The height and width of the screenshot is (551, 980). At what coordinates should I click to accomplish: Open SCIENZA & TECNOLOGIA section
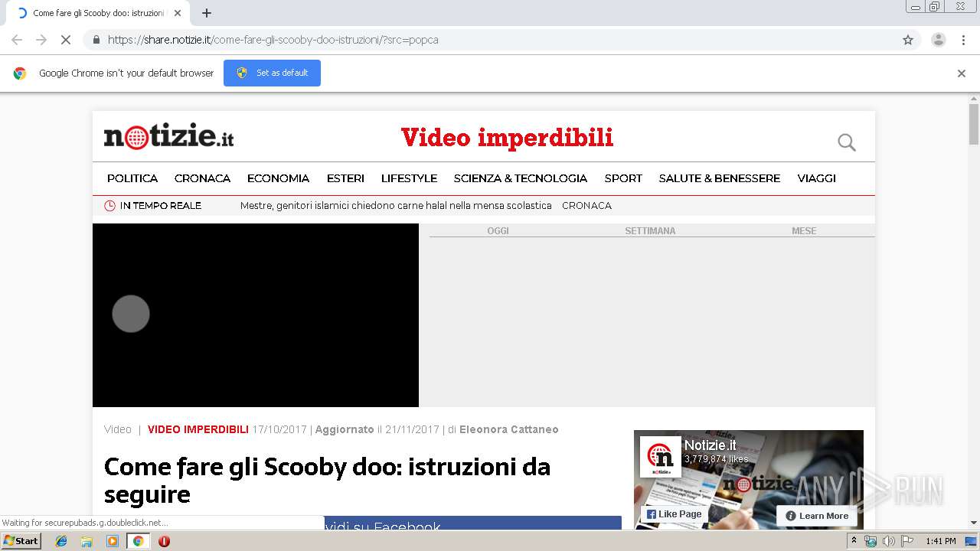(521, 178)
